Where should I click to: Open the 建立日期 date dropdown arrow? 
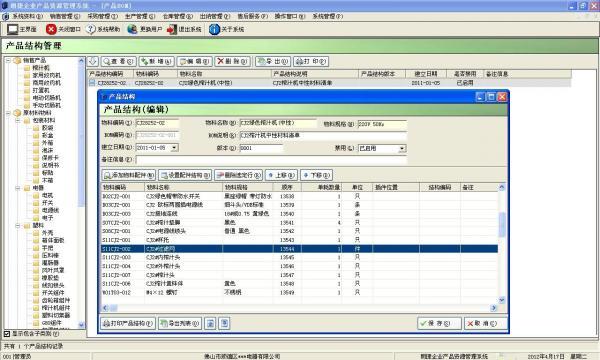174,147
